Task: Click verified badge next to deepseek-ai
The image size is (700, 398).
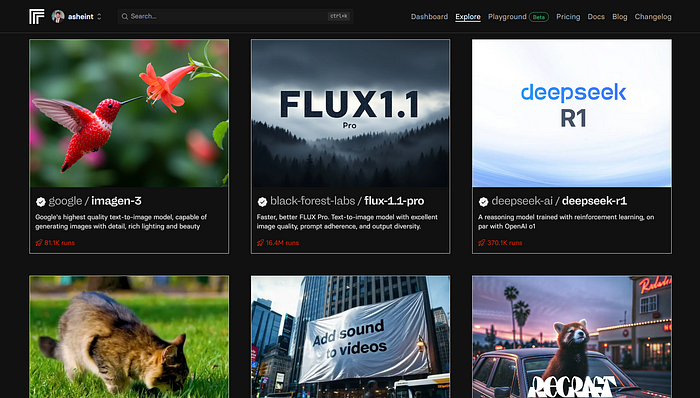Action: pyautogui.click(x=483, y=202)
